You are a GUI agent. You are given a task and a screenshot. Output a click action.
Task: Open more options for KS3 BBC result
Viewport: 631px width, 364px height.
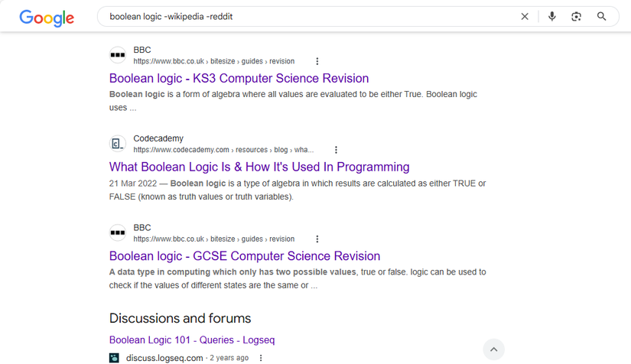tap(317, 61)
